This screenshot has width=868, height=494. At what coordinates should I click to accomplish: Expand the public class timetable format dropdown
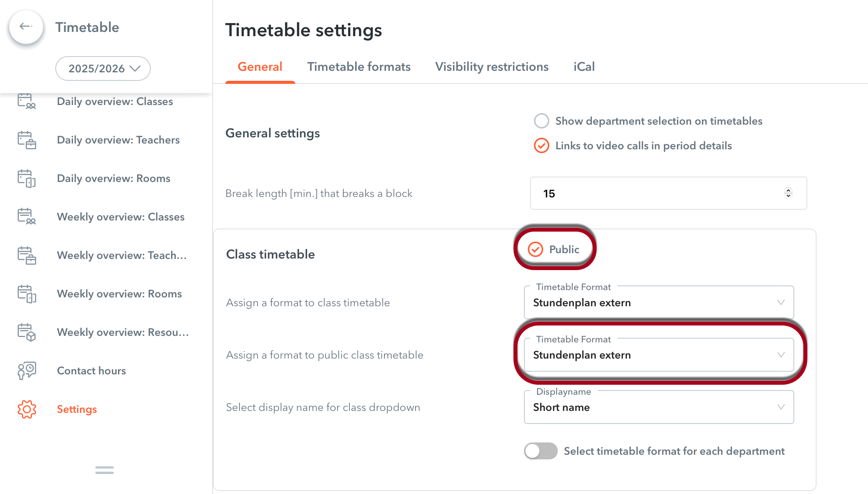click(x=659, y=355)
